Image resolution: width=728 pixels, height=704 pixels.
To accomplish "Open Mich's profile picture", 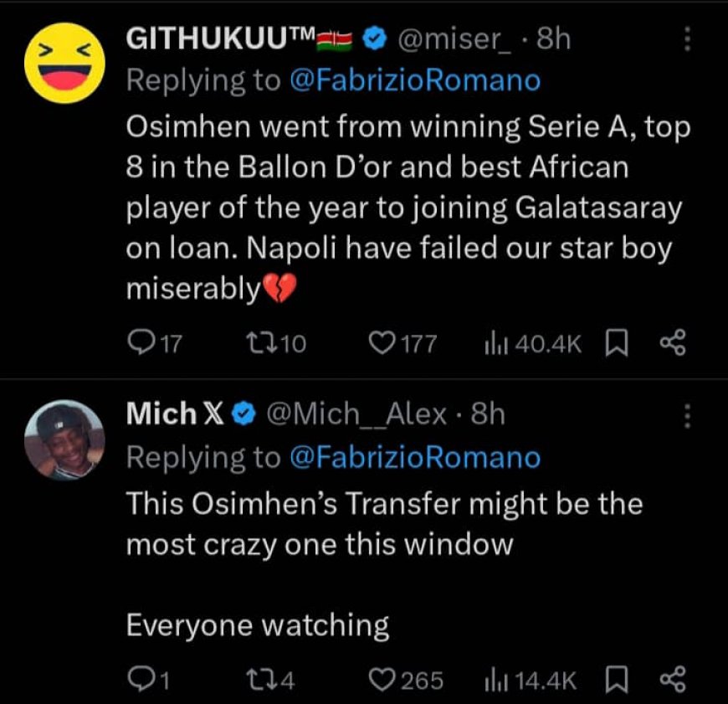I will pos(64,440).
